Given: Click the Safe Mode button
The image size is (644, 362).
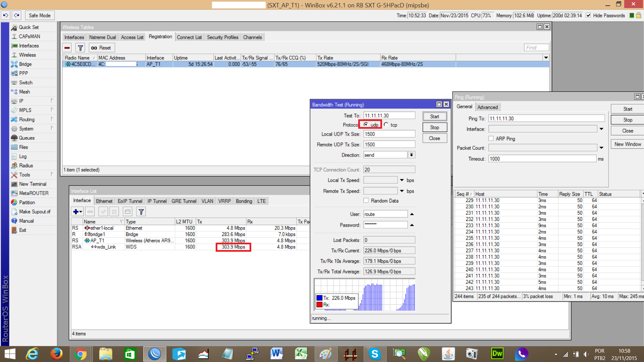Looking at the screenshot, I should coord(40,15).
